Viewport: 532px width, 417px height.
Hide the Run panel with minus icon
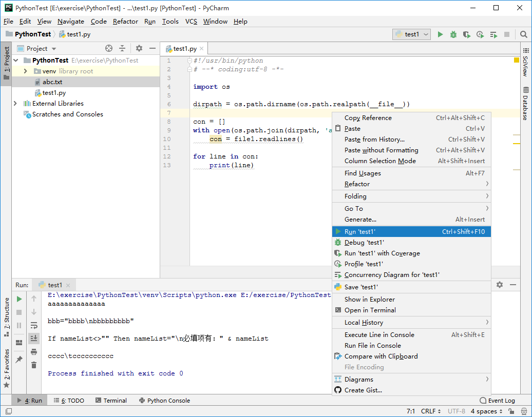(512, 285)
